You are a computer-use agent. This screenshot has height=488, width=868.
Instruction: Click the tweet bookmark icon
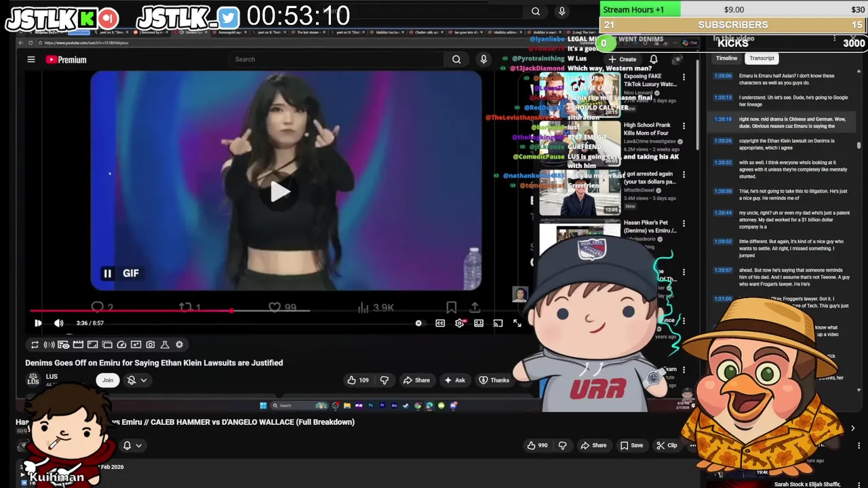tap(451, 307)
